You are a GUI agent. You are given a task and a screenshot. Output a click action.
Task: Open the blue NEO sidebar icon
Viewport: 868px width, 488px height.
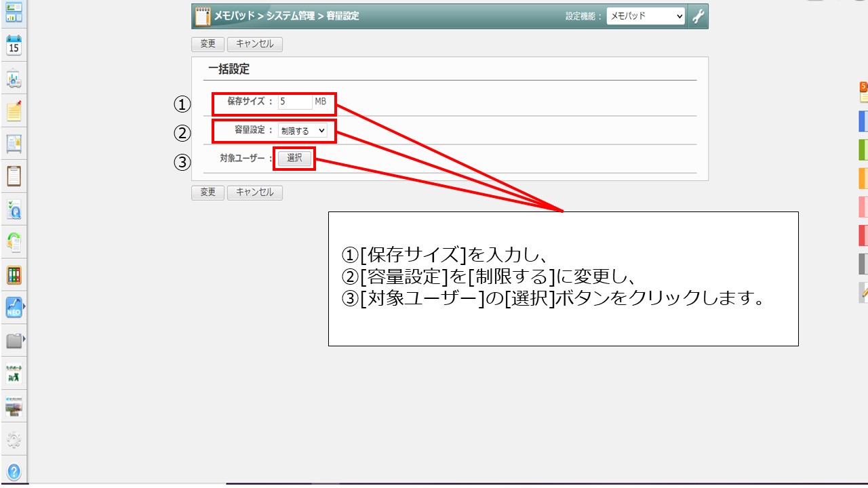14,308
